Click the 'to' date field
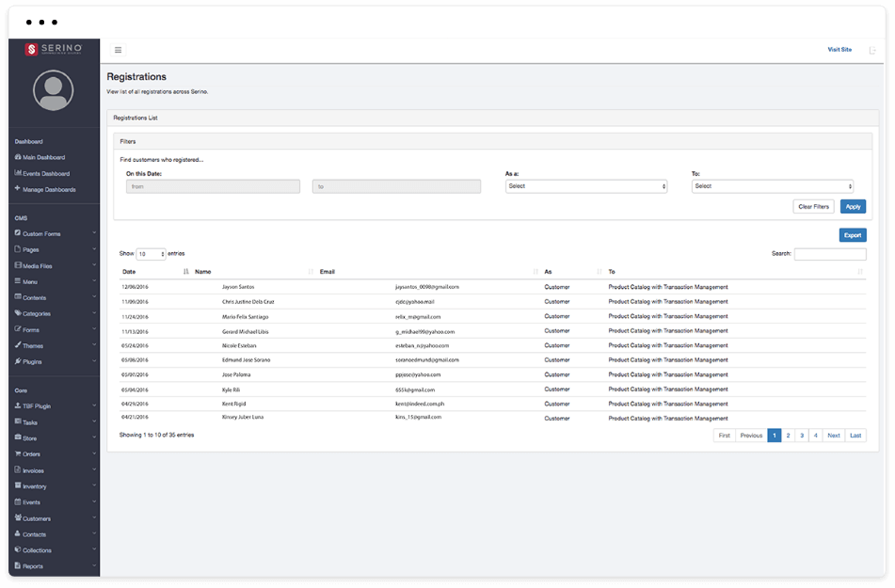This screenshot has width=895, height=588. click(x=397, y=186)
